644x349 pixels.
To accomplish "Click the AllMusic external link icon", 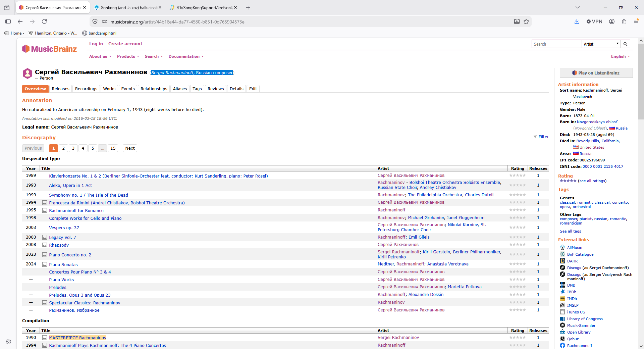I will coord(562,248).
